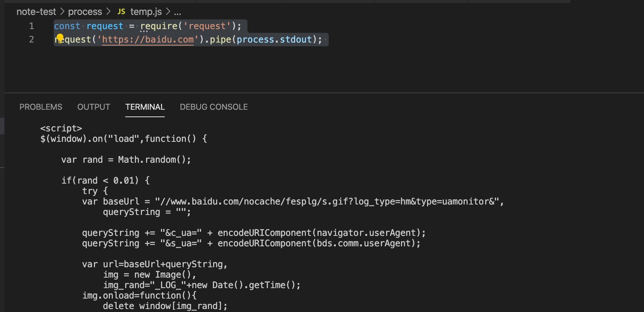Click 'img = new Image(),' terminal line
The width and height of the screenshot is (644, 312).
[x=149, y=275]
